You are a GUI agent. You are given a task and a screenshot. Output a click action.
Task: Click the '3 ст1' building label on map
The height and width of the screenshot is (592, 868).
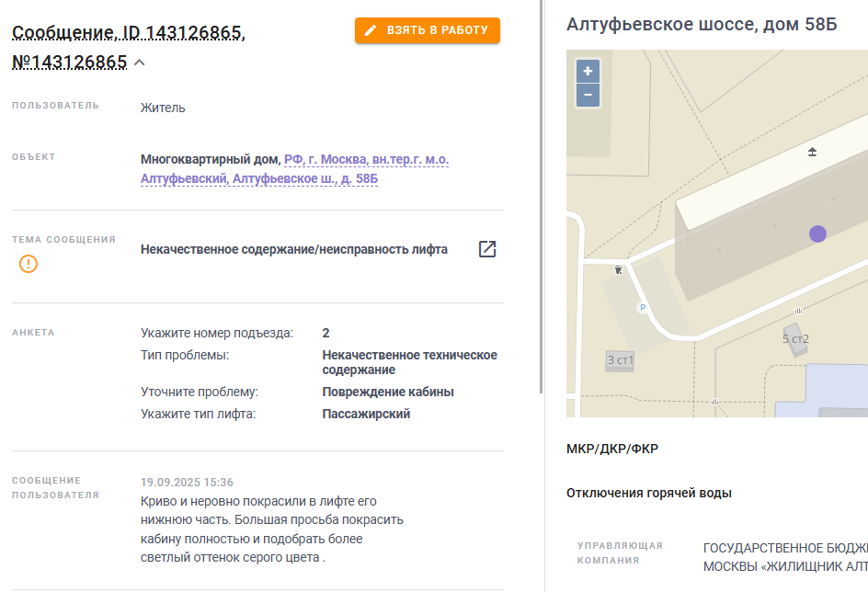(x=620, y=360)
